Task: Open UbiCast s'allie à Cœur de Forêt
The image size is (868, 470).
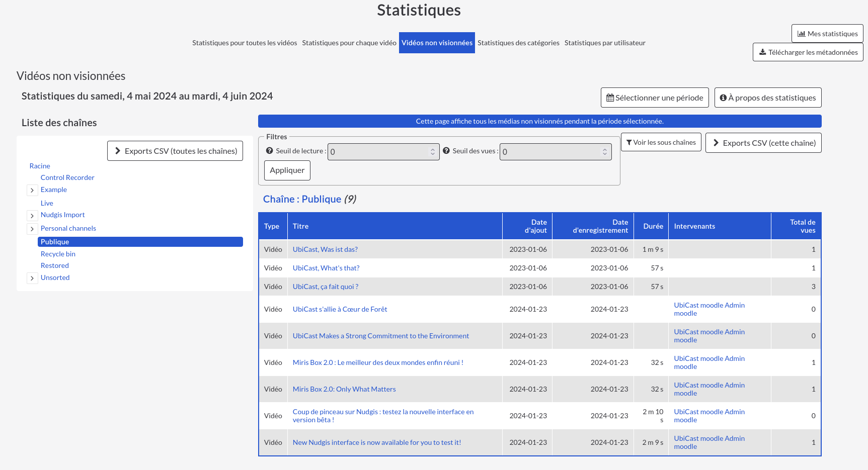Action: [x=340, y=309]
